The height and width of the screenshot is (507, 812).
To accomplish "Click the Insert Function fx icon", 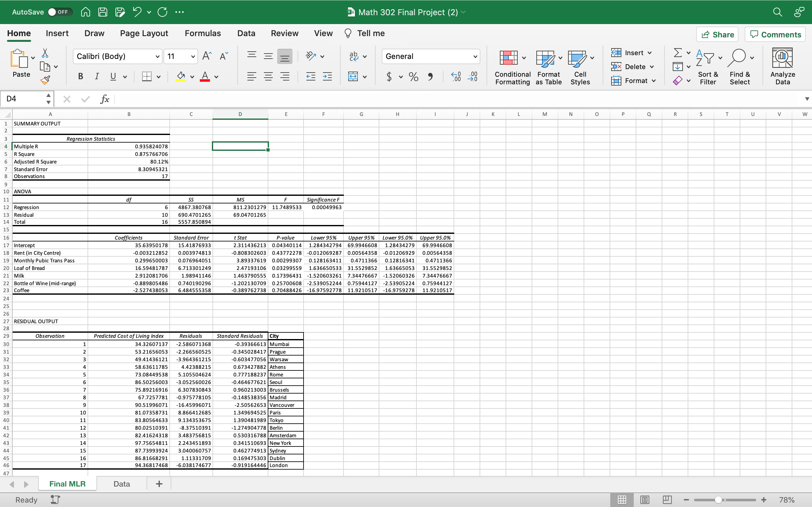I will (x=105, y=99).
